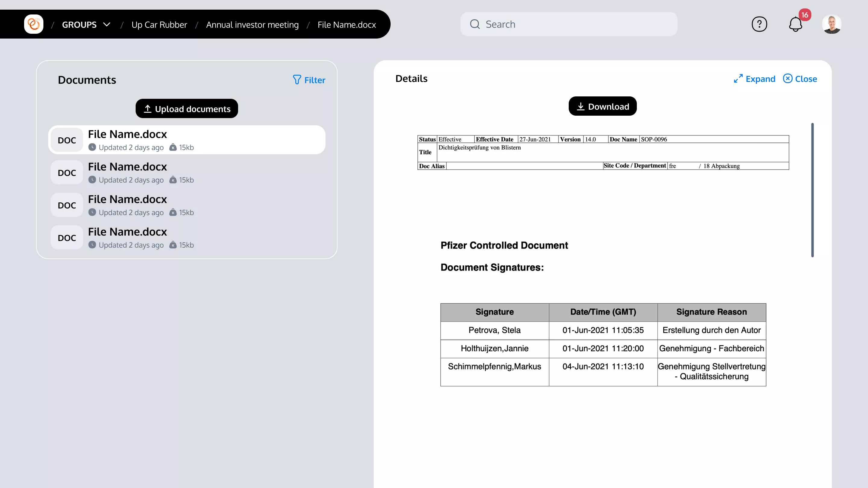Click the details panel vertical scrollbar
868x488 pixels.
click(812, 190)
